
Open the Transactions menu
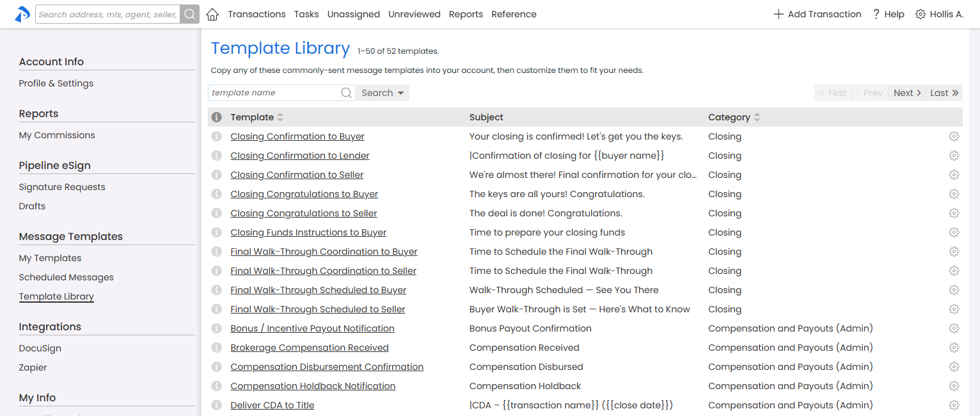(x=257, y=14)
